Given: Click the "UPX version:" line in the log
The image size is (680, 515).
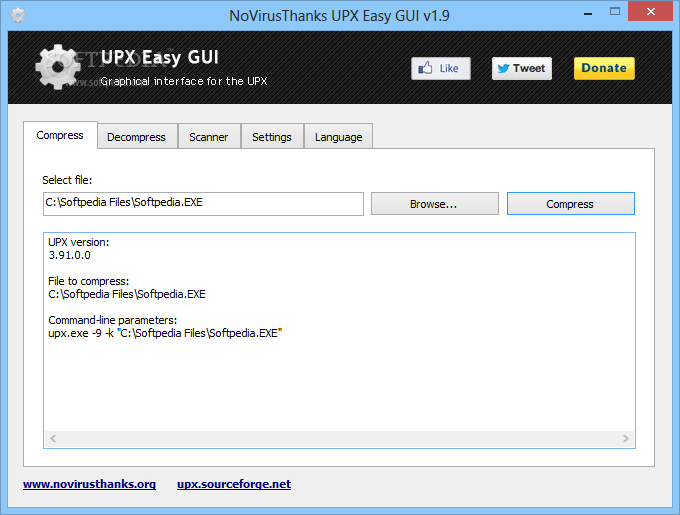Looking at the screenshot, I should coord(78,242).
